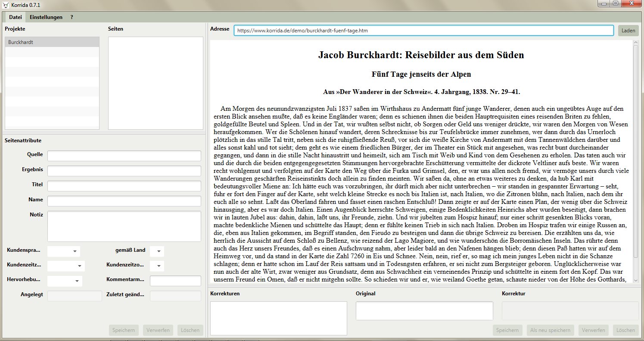This screenshot has height=341, width=644.
Task: Open the Kundenspra... dropdown
Action: [64, 251]
